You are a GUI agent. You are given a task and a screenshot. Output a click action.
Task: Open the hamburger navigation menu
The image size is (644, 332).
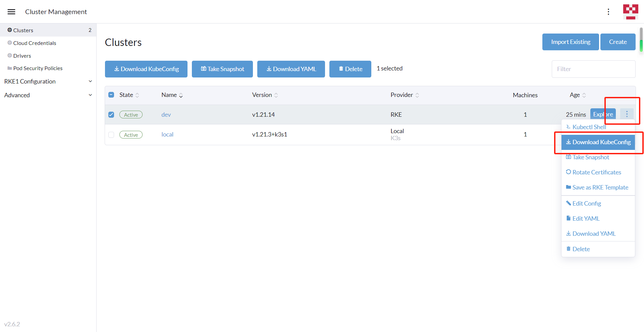pos(11,12)
